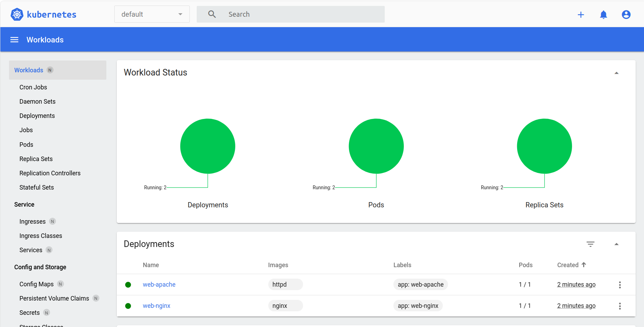Viewport: 644px width, 327px height.
Task: Click the httpd image chip
Action: coord(285,285)
